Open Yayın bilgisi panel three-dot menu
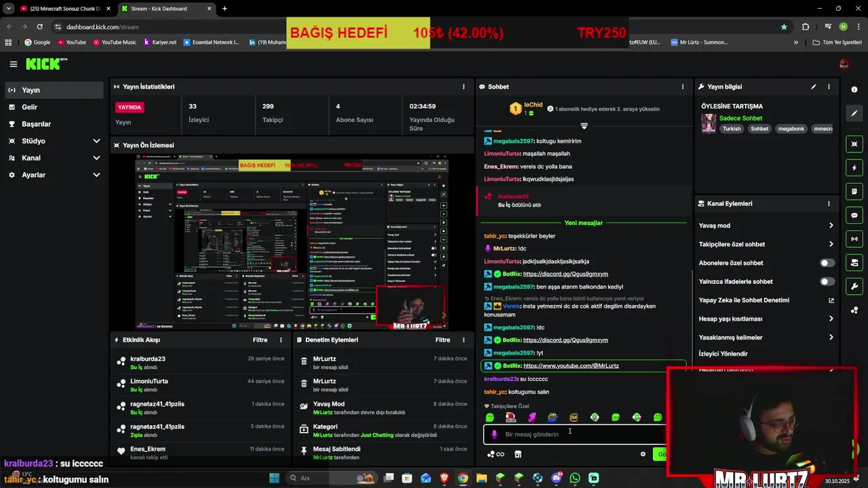Image resolution: width=868 pixels, height=488 pixels. (829, 87)
